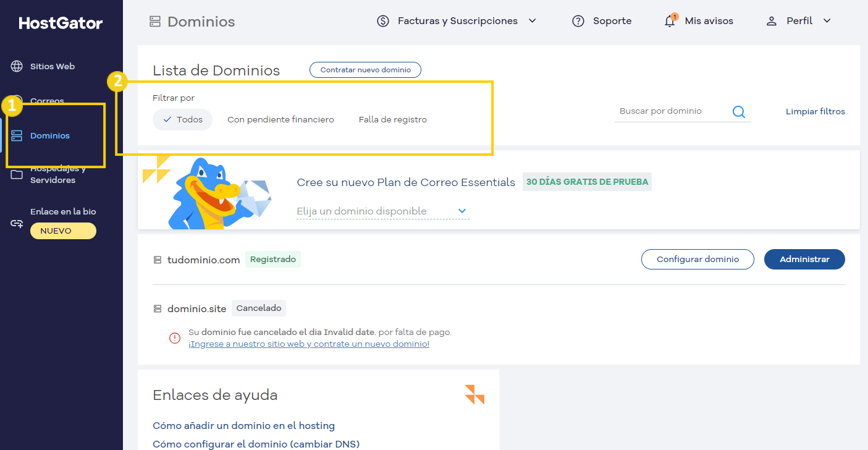Screen dimensions: 868x450
Task: Click the HostGator logo
Action: pos(61,23)
